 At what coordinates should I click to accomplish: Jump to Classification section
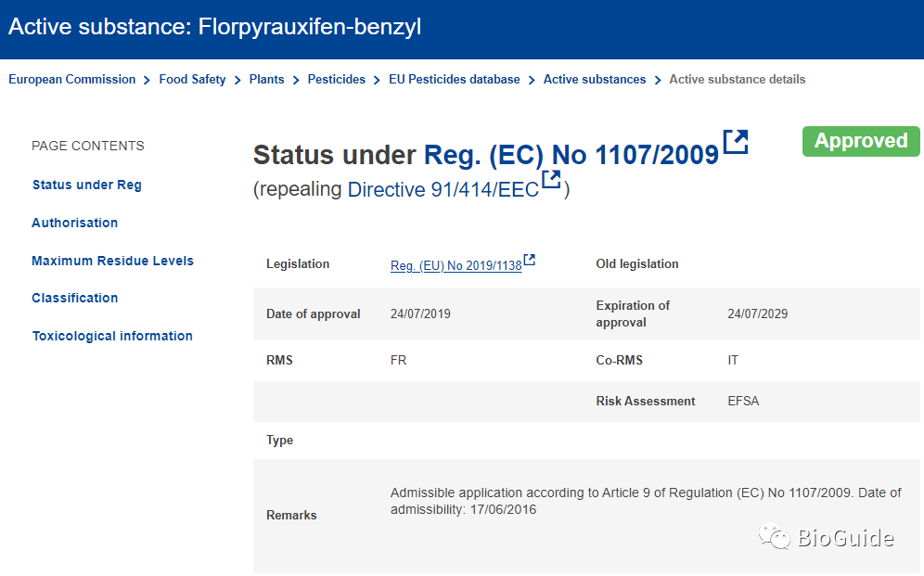point(75,298)
